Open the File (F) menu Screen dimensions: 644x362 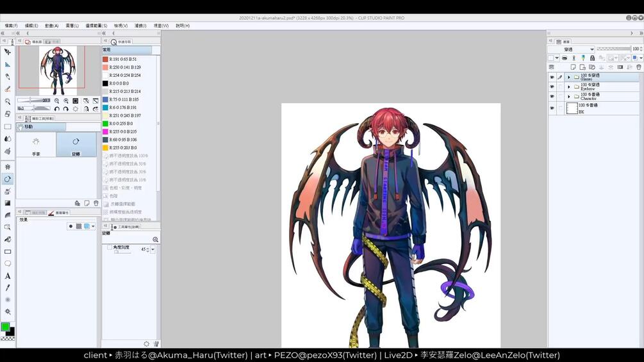pos(11,26)
